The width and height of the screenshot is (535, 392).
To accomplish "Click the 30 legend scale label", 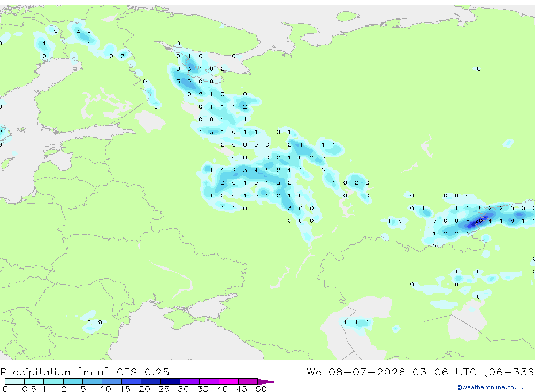I will pos(183,389).
